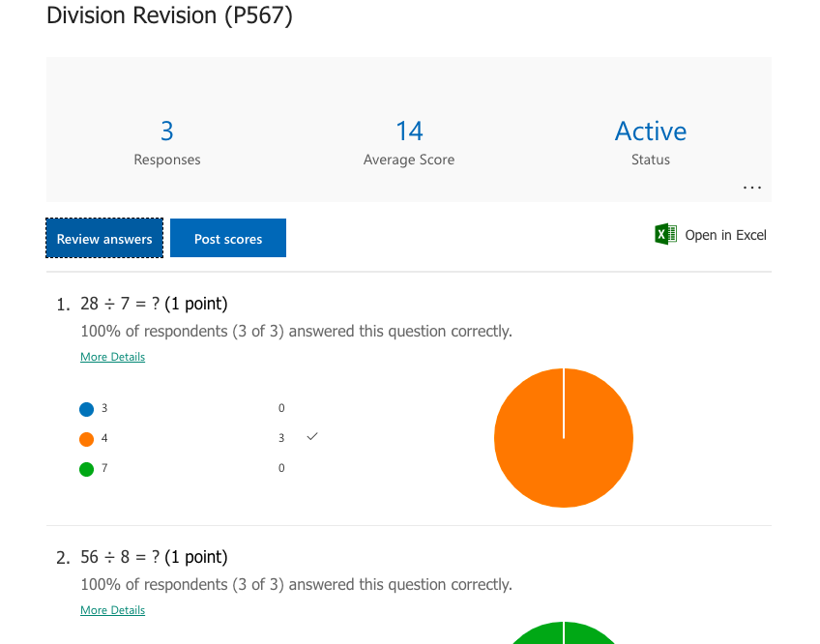
Task: Click the orange pie chart for question 1
Action: 564,438
